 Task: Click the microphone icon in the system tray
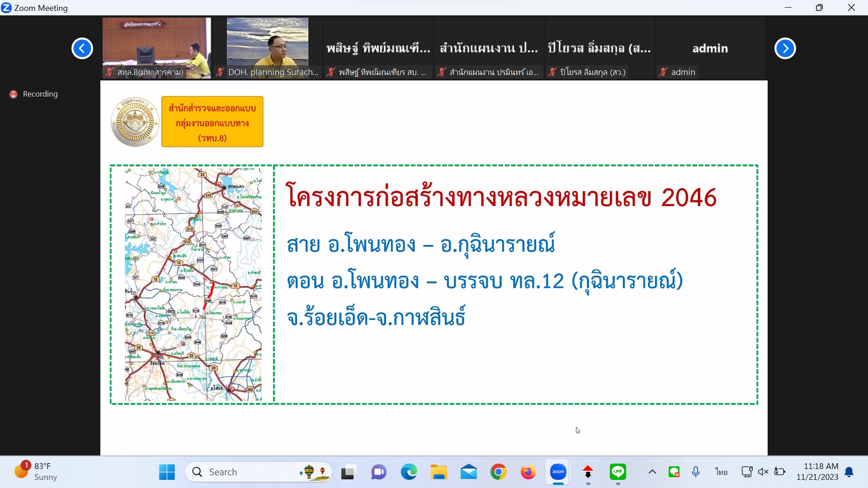(x=696, y=472)
